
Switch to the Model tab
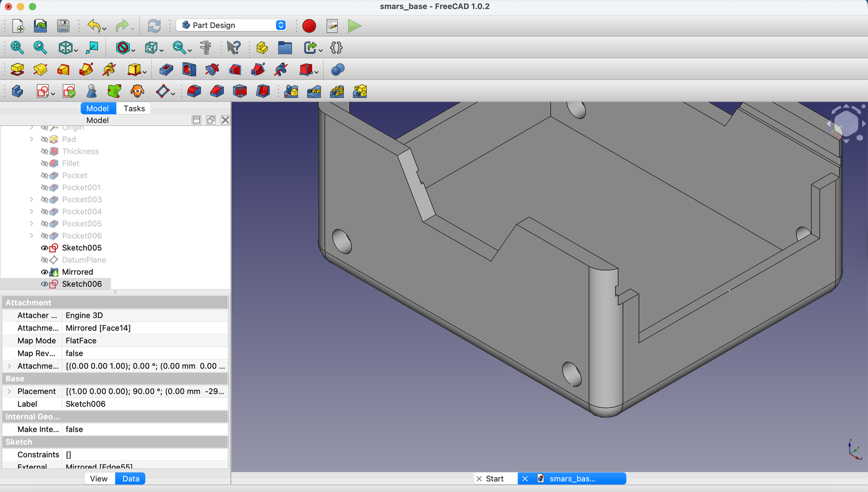click(x=98, y=109)
